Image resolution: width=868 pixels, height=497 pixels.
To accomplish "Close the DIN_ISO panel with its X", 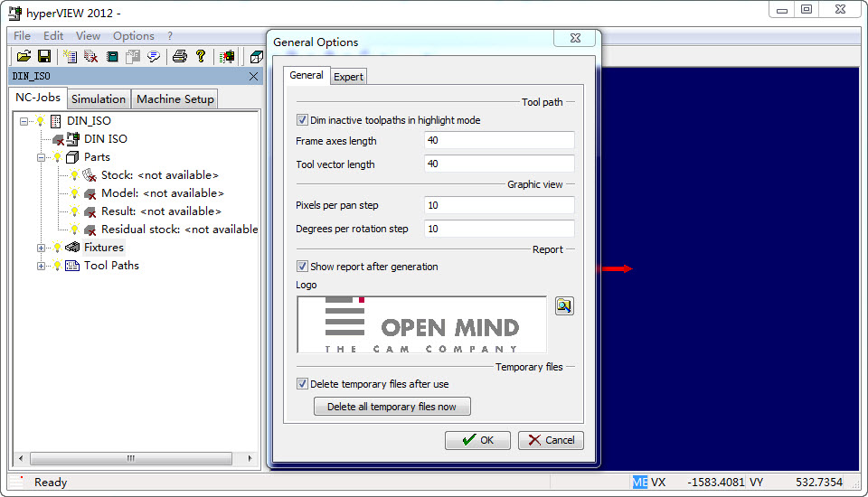I will pos(253,77).
